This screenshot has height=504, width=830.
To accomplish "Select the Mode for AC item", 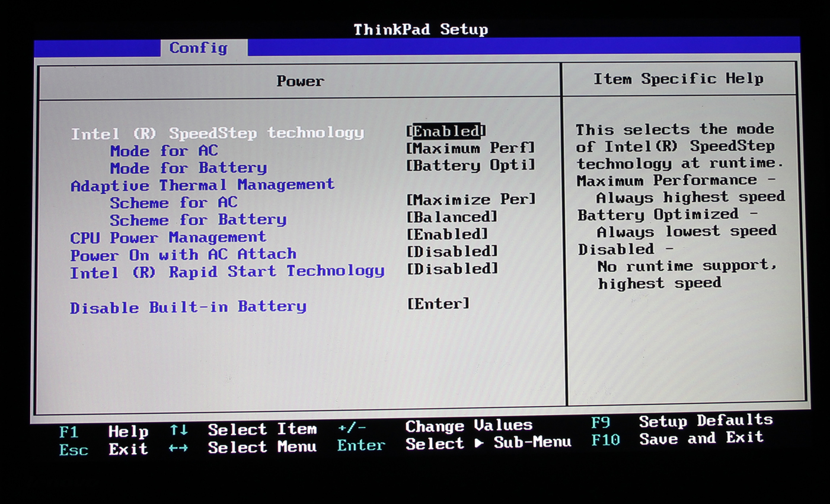I will click(164, 151).
